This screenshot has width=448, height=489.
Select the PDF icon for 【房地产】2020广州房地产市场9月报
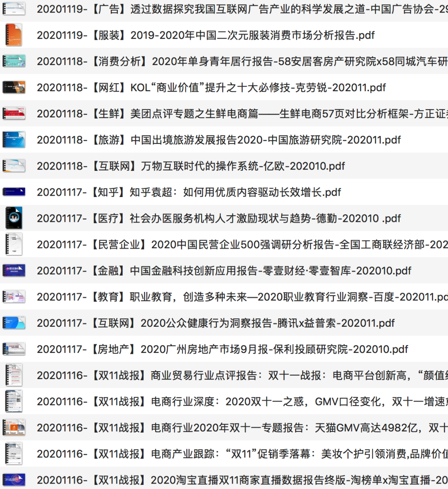(14, 349)
